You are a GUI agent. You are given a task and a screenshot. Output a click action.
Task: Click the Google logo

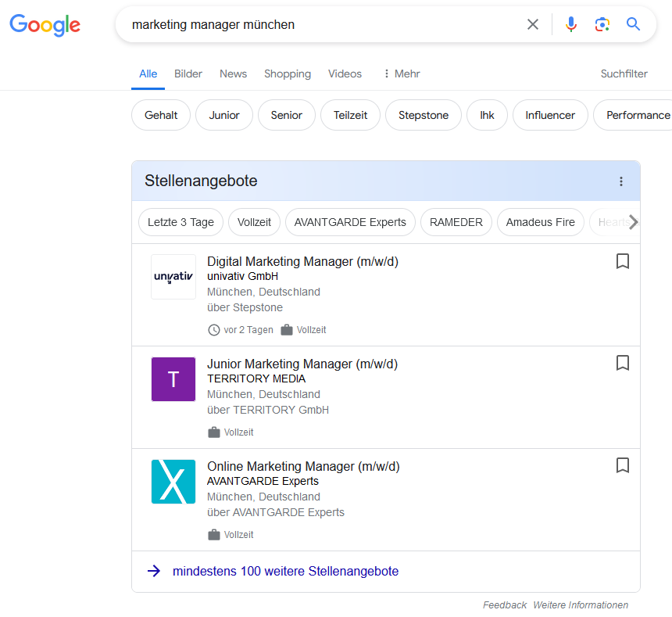point(45,25)
